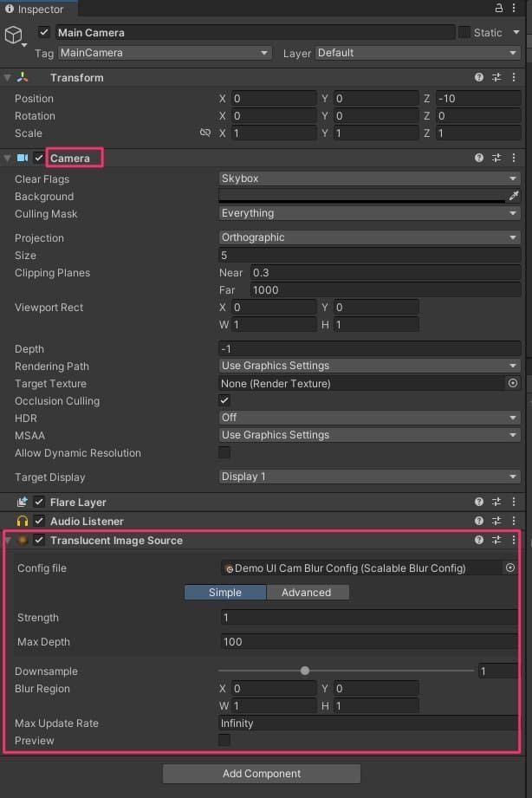Enable the Static checkbox

(x=464, y=32)
